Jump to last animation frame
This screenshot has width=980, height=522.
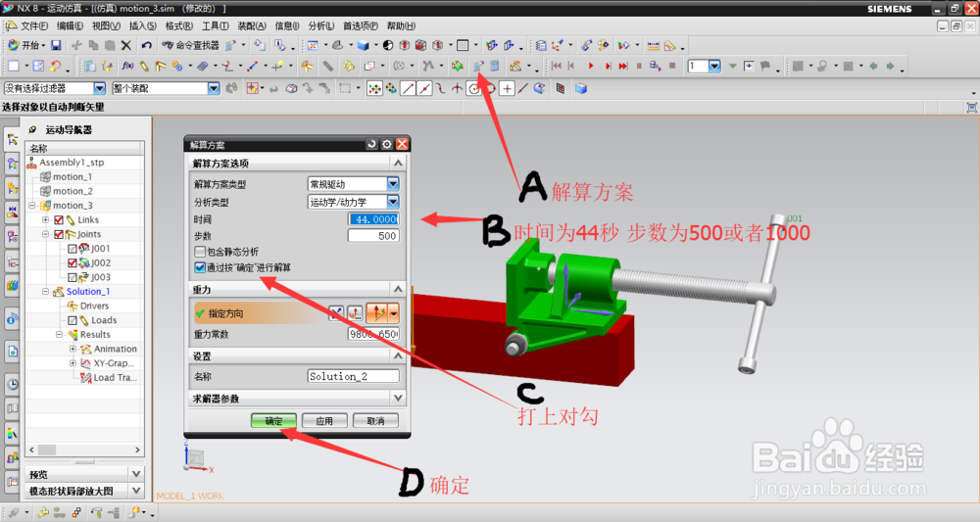pyautogui.click(x=623, y=66)
